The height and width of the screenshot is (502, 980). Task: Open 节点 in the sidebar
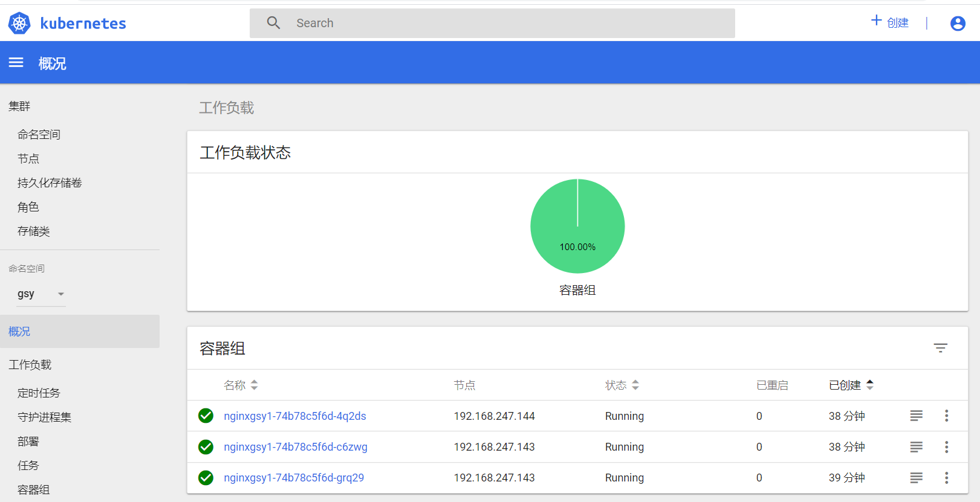pyautogui.click(x=28, y=159)
